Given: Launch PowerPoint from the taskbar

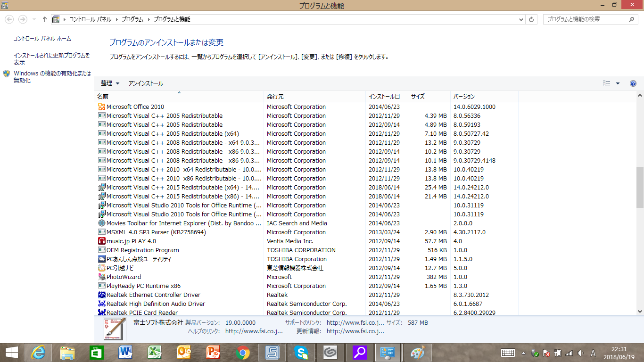Looking at the screenshot, I should pos(214,353).
